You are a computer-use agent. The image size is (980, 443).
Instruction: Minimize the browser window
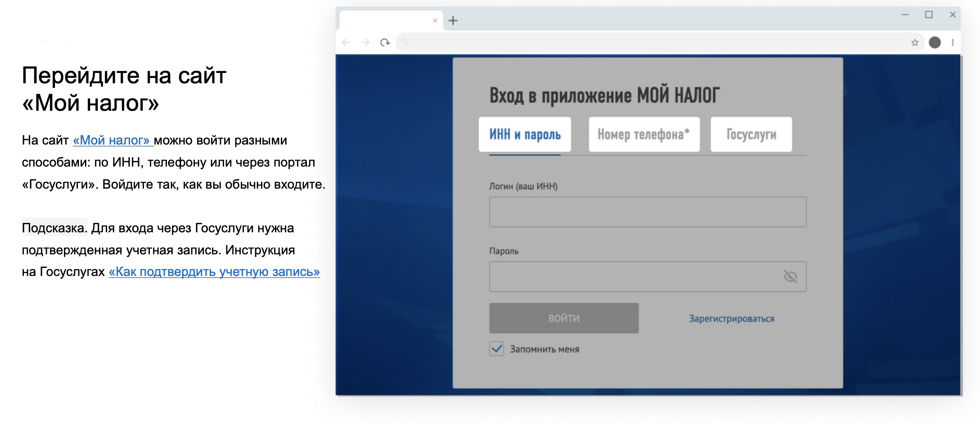tap(905, 15)
